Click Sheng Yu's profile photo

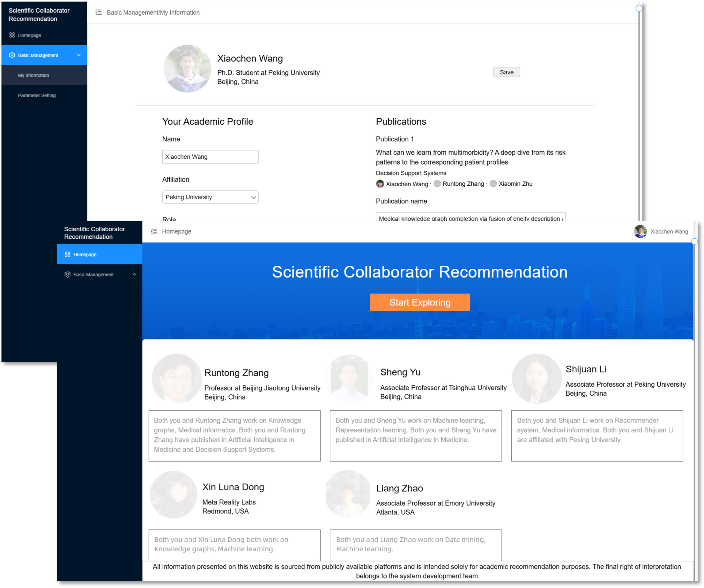(x=349, y=379)
